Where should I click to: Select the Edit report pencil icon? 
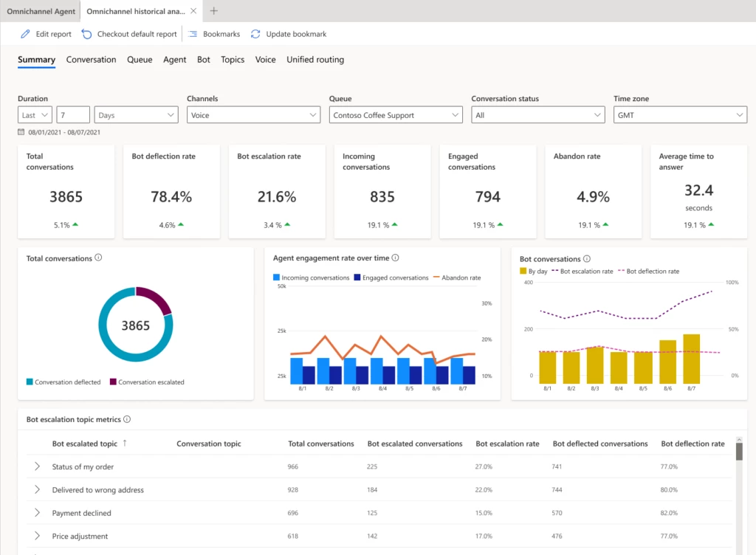(24, 34)
